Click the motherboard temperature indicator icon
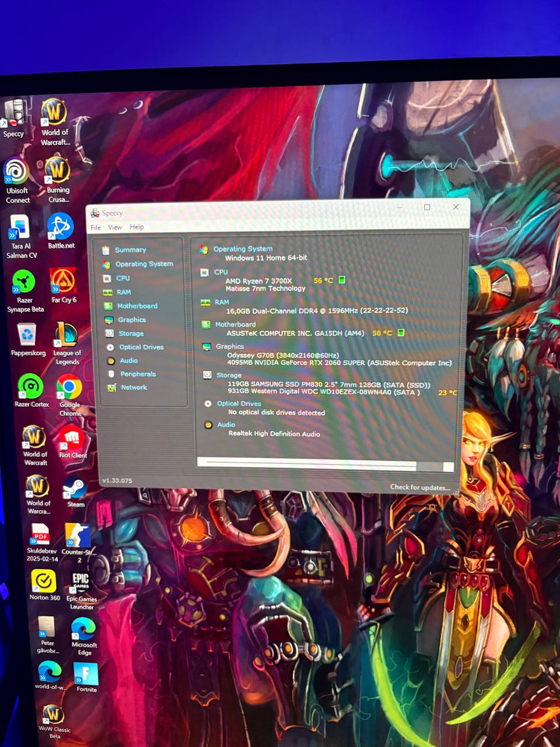The width and height of the screenshot is (560, 747). click(401, 333)
